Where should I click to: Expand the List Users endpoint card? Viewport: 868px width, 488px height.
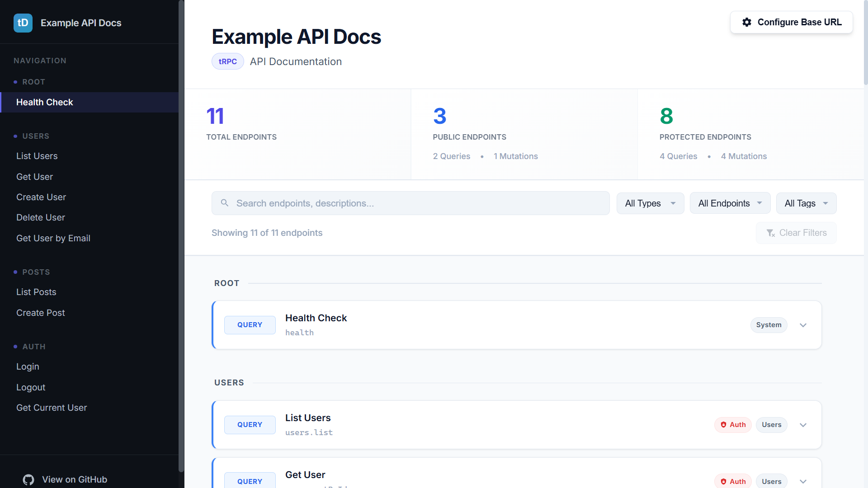tap(803, 425)
